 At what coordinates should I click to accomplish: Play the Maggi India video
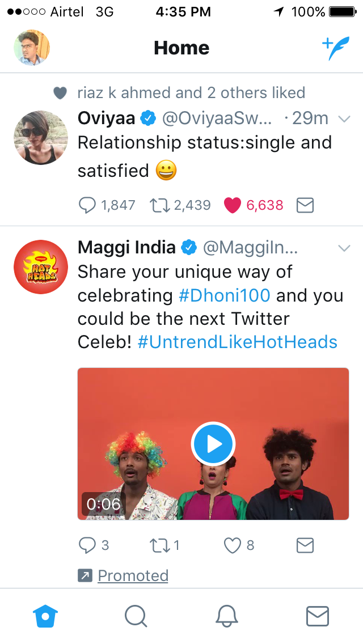tap(213, 444)
